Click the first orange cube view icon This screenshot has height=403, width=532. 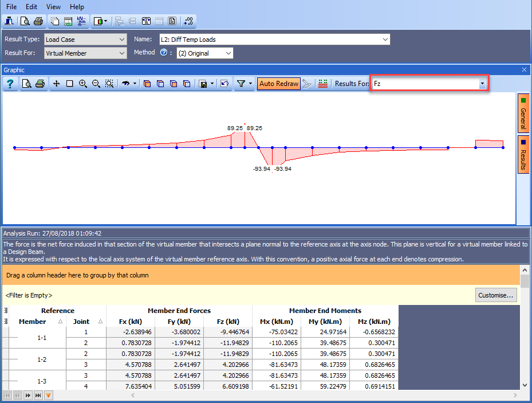coord(147,84)
